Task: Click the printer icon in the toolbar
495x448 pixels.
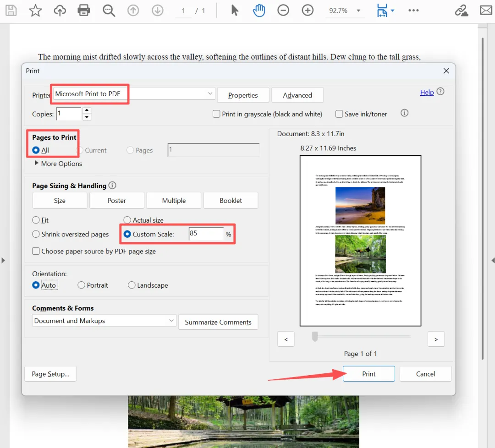Action: (x=84, y=11)
